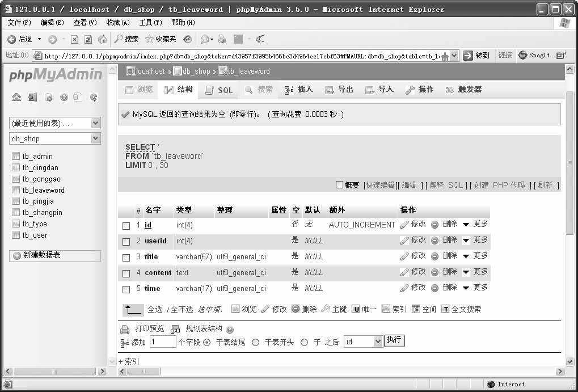The height and width of the screenshot is (392, 578).
Task: Select 于表结尾 radio button
Action: tap(207, 342)
